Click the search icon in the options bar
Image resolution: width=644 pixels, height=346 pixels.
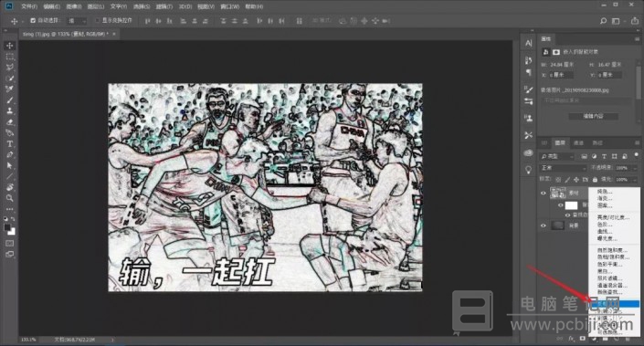click(x=603, y=21)
